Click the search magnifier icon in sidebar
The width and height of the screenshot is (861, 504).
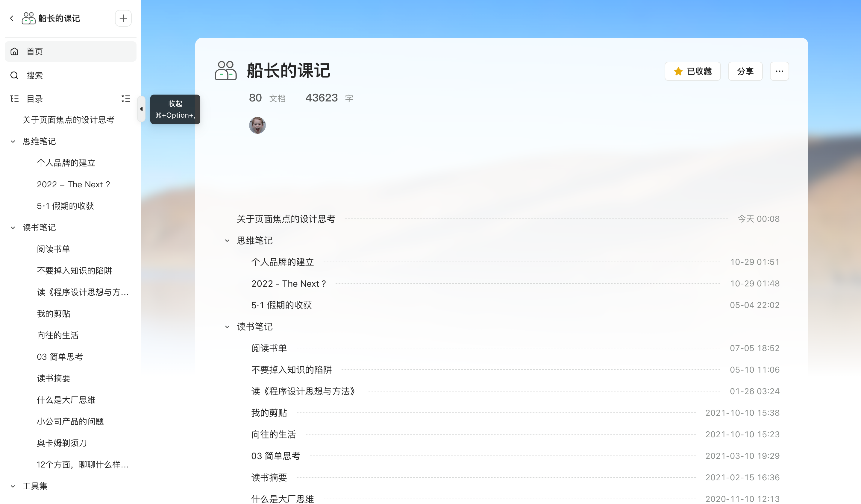point(14,75)
